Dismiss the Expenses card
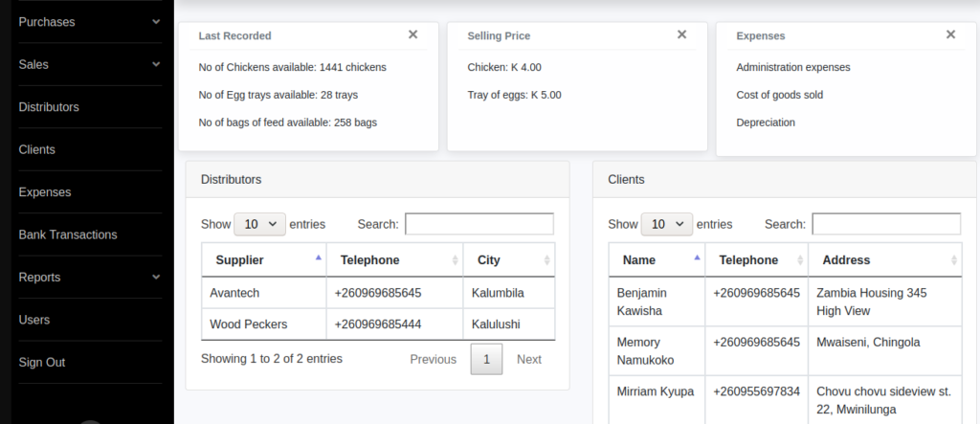This screenshot has width=980, height=424. coord(950,34)
